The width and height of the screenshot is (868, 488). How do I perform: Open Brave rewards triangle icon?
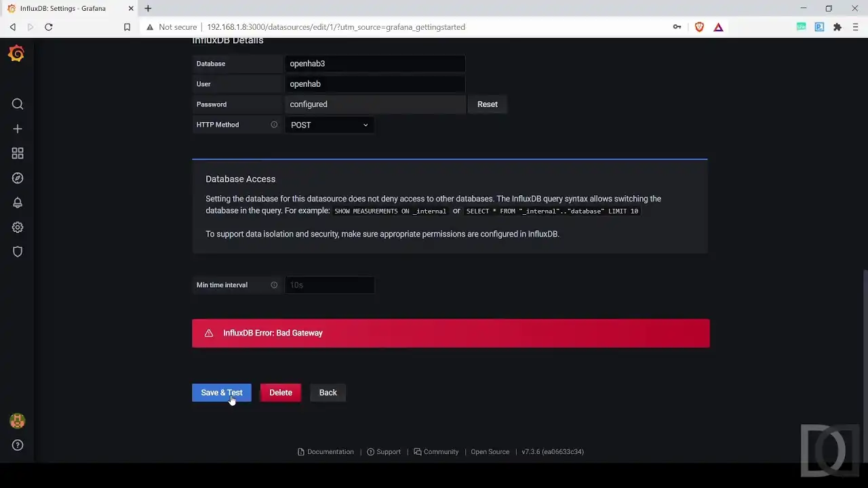(718, 27)
